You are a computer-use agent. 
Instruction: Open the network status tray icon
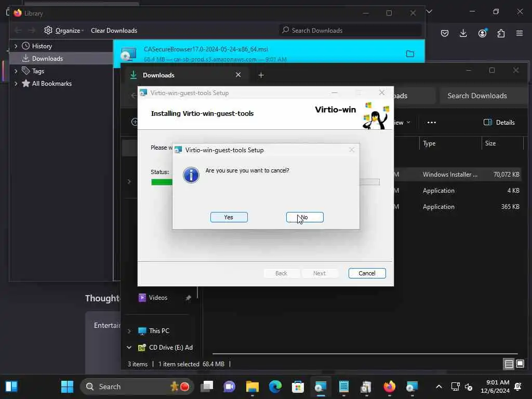[455, 387]
